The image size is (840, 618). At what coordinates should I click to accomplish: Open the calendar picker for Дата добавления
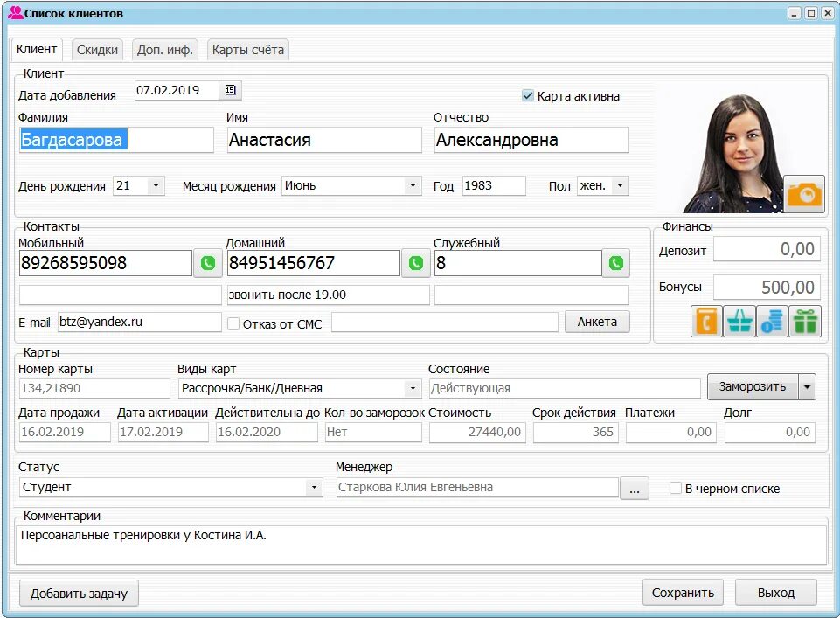pos(231,90)
